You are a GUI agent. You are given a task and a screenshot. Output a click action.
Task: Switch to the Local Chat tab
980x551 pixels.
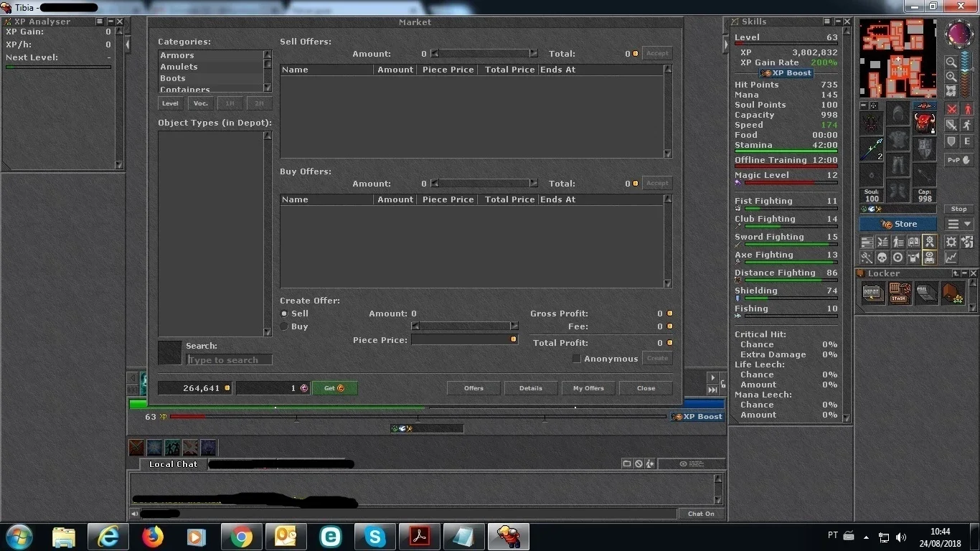click(172, 464)
